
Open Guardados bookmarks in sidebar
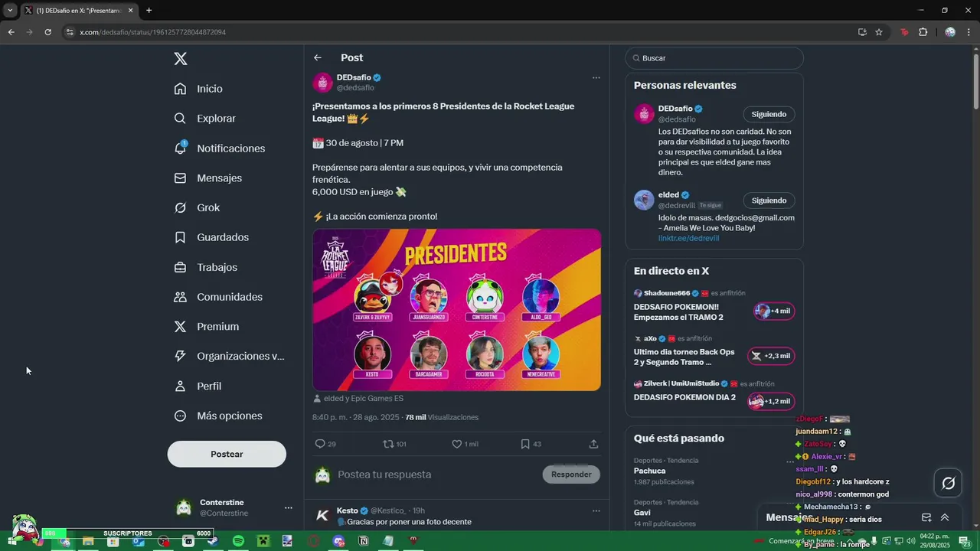211,237
